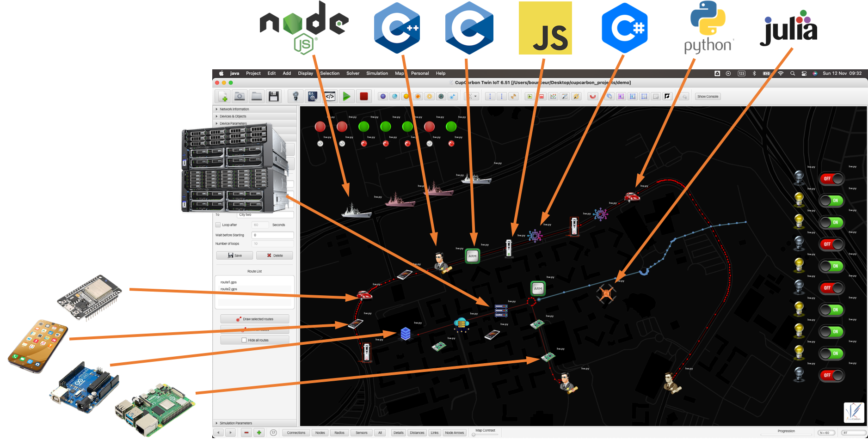
Task: Tick the Loop after checkbox
Action: [x=218, y=225]
